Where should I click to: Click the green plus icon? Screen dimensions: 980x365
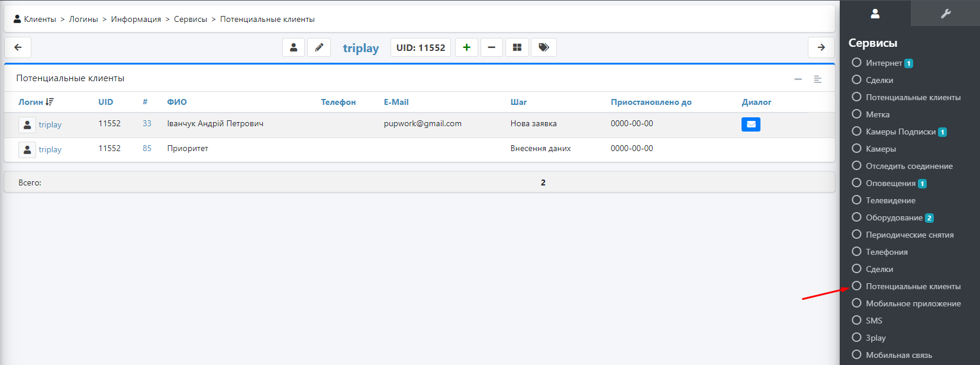pos(466,47)
